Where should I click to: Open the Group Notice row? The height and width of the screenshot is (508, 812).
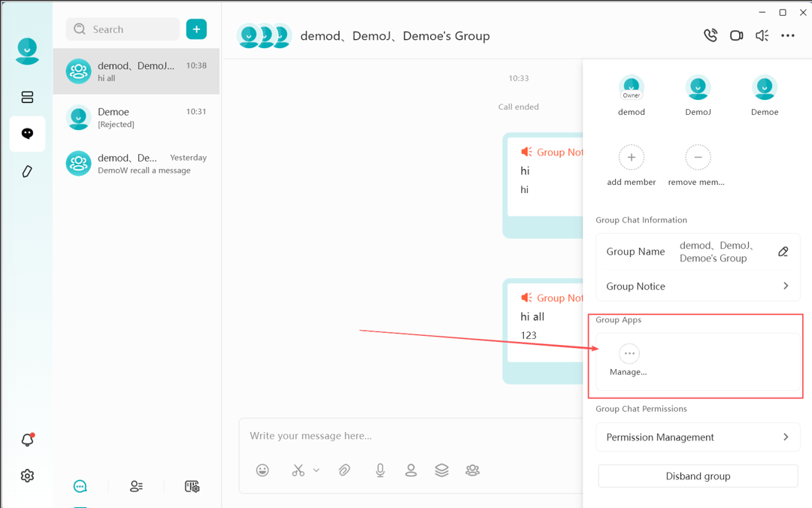click(698, 286)
